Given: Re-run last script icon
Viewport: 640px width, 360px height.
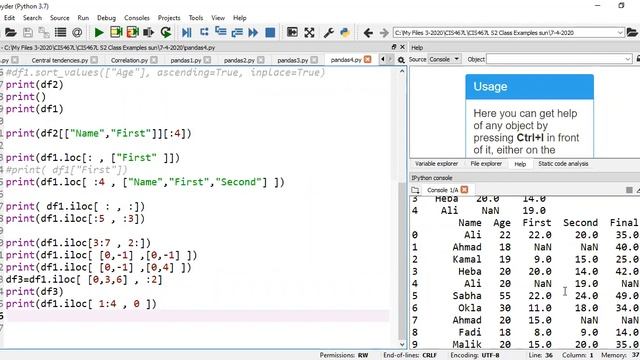Looking at the screenshot, I should [165, 33].
